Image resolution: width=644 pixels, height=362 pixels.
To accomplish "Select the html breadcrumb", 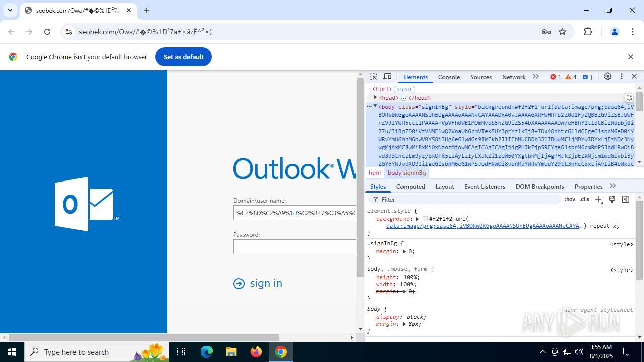I will 375,173.
